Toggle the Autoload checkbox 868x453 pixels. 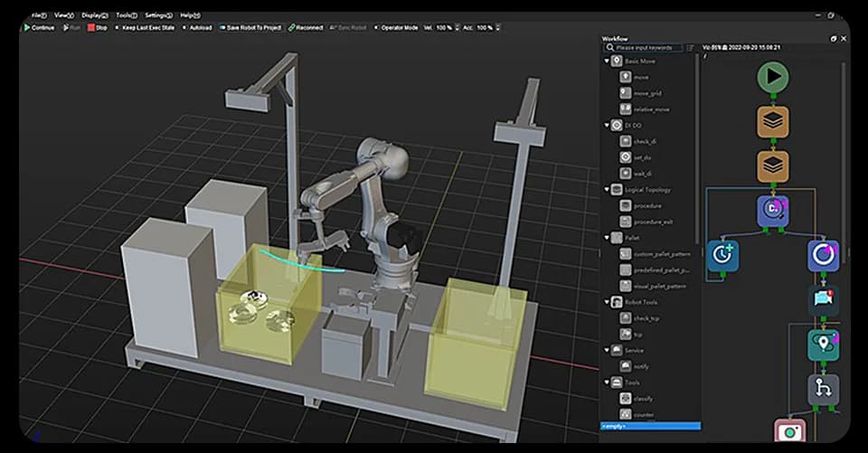[184, 28]
